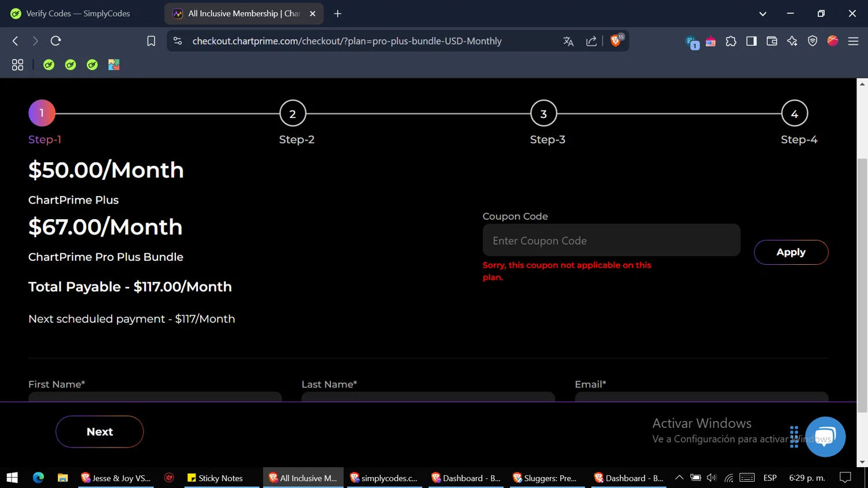
Task: Click the scrollbar up arrow
Action: 862,84
